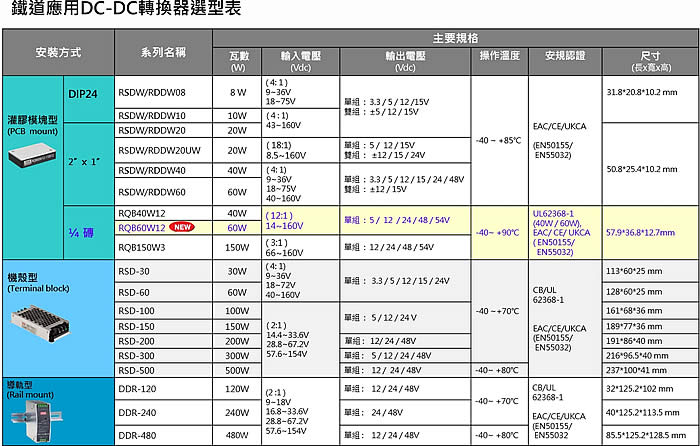Click the 主要規格 header cell
The width and height of the screenshot is (700, 446).
[455, 38]
